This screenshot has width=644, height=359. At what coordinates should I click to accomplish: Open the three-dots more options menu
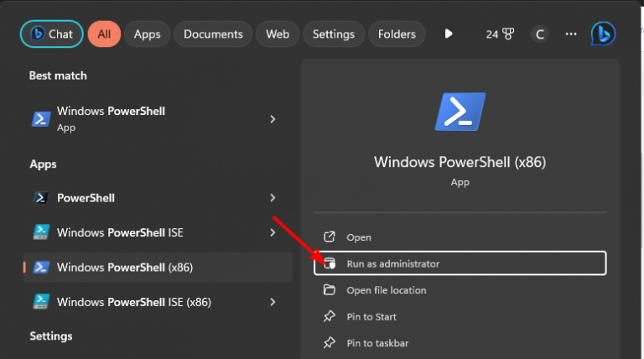pos(571,34)
